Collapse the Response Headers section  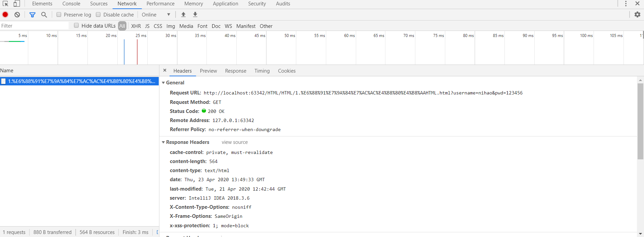[163, 142]
